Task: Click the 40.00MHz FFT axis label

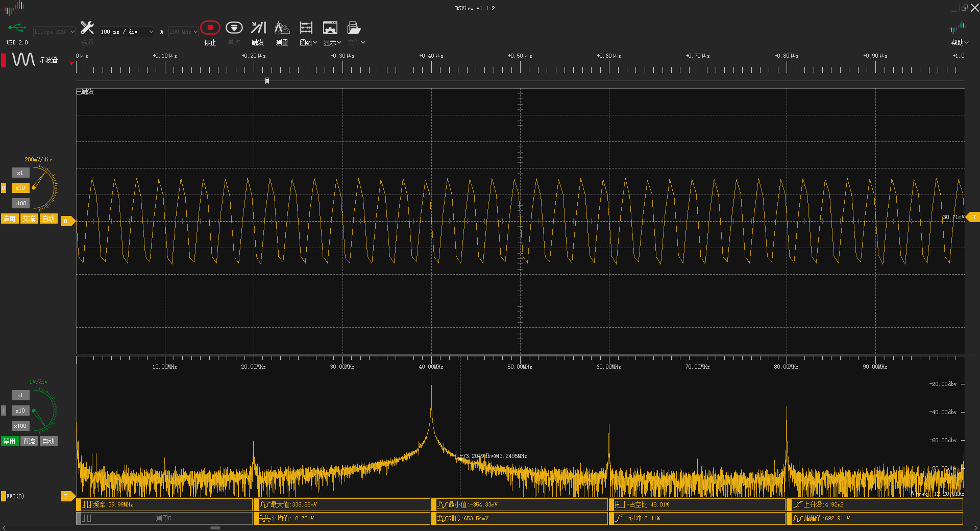Action: [431, 367]
